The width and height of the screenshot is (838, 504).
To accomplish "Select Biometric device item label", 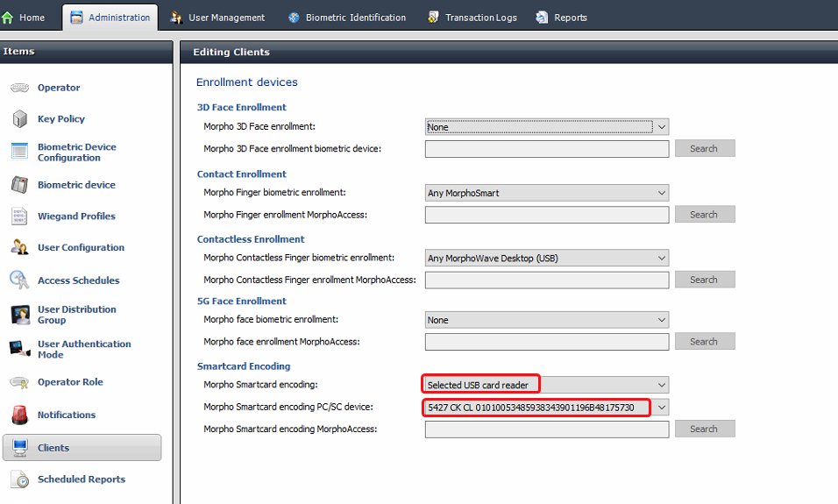I will pyautogui.click(x=76, y=185).
